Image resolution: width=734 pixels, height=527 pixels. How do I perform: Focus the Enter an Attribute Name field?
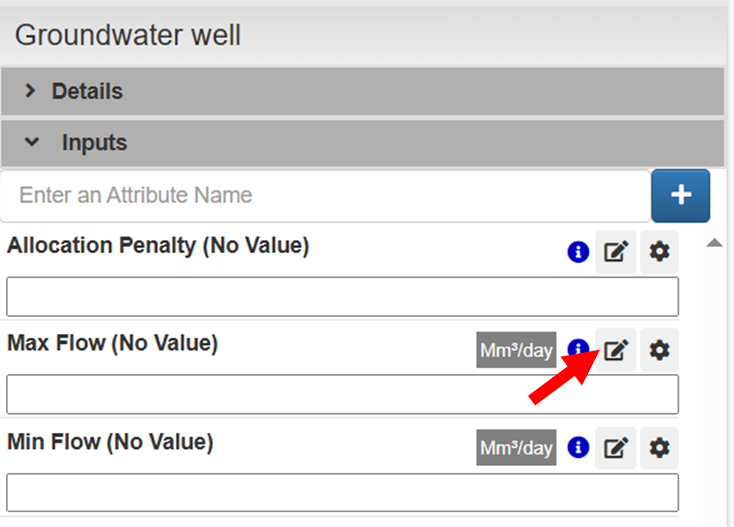point(325,195)
